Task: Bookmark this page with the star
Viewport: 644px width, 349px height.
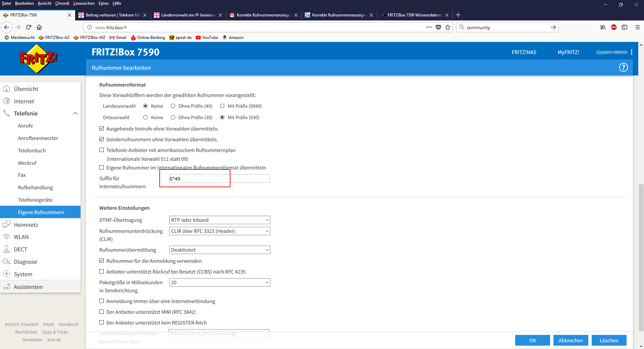Action: (x=448, y=27)
